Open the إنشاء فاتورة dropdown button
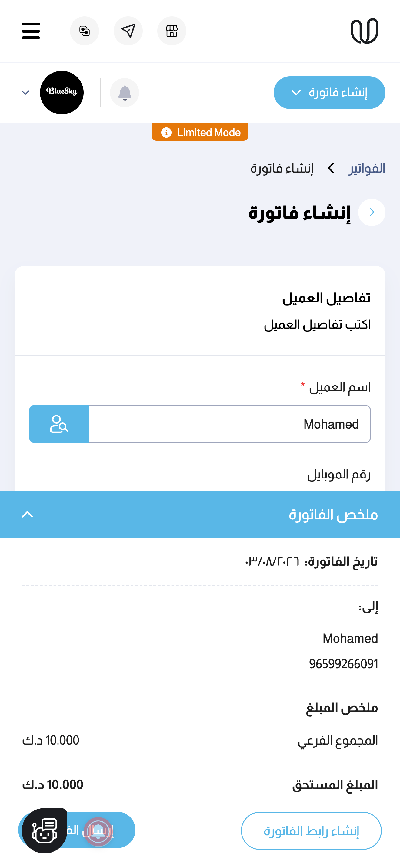The image size is (400, 868). pyautogui.click(x=329, y=93)
